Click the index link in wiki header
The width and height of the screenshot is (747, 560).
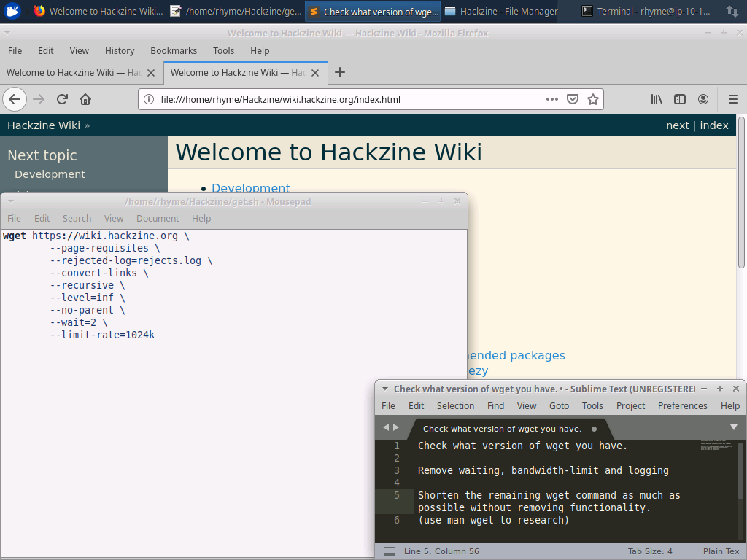point(713,125)
